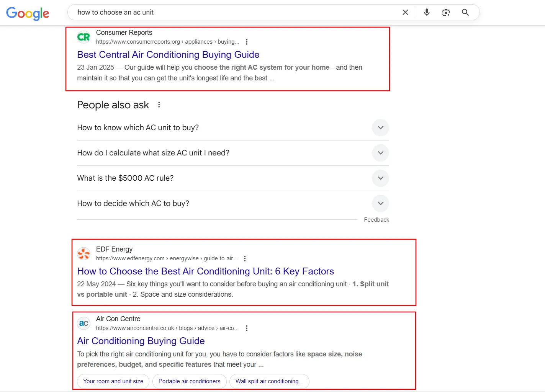The width and height of the screenshot is (545, 392).
Task: Click the airconcentre.co.uk URL breadcrumb
Action: click(167, 328)
